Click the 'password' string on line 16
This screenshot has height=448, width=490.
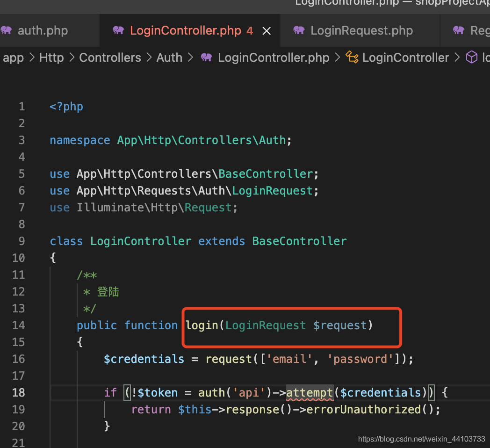pyautogui.click(x=360, y=359)
